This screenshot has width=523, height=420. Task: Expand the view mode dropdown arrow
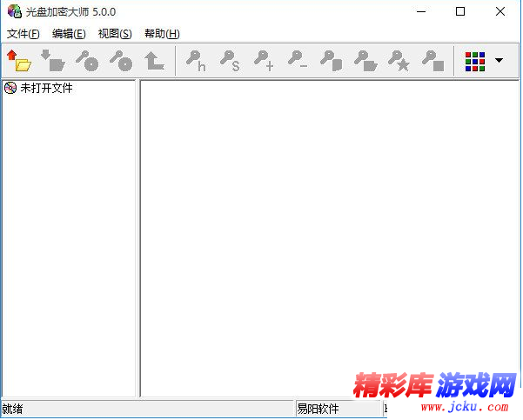(499, 61)
